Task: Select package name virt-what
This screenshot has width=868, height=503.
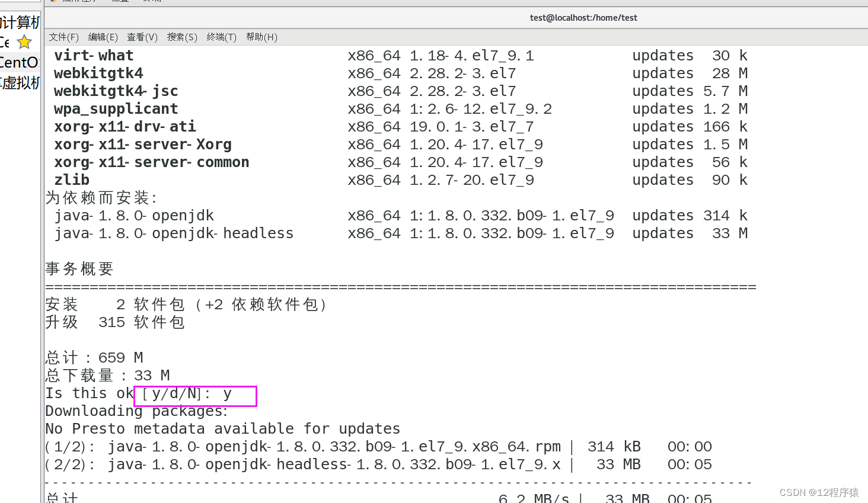Action: pyautogui.click(x=94, y=56)
